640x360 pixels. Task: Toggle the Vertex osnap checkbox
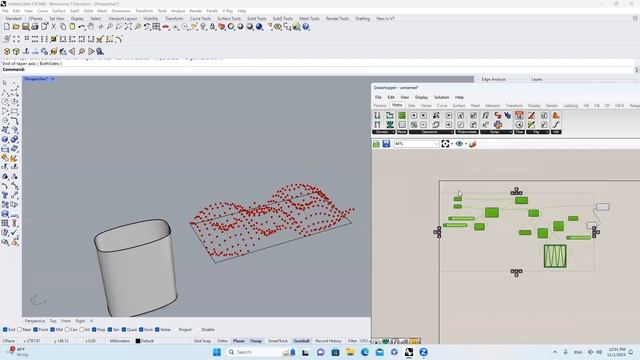click(157, 329)
